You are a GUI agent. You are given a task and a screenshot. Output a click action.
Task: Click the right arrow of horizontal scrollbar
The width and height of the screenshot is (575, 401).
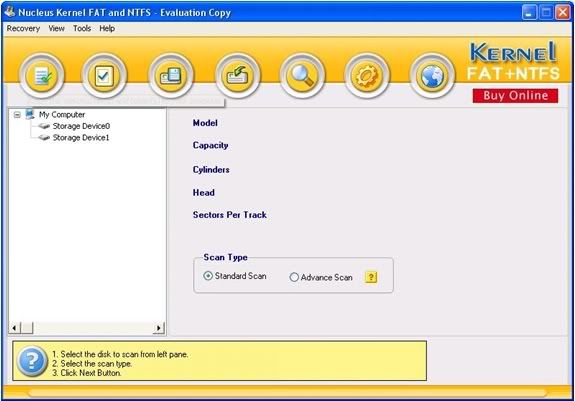click(159, 328)
